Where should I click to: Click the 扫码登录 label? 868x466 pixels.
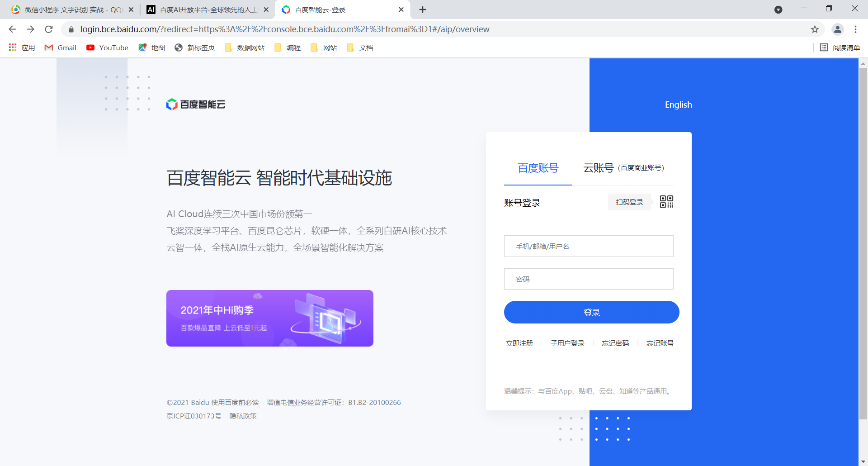coord(629,202)
